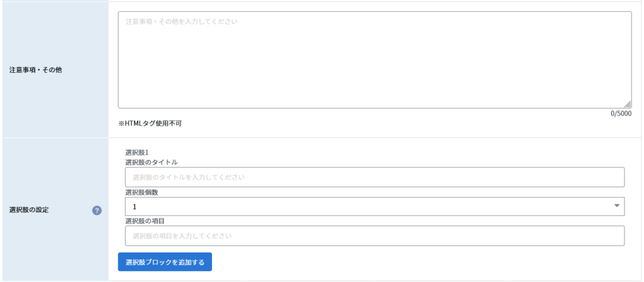Focus the 選択肢の項目 input field
Viewport: 644px width, 282px height.
375,236
